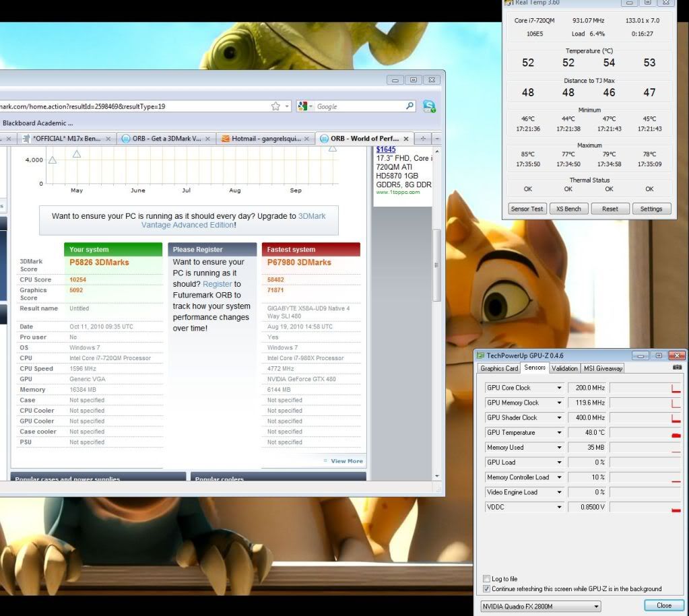Click the browser address bar URL
Image resolution: width=689 pixels, height=616 pixels.
pyautogui.click(x=83, y=106)
